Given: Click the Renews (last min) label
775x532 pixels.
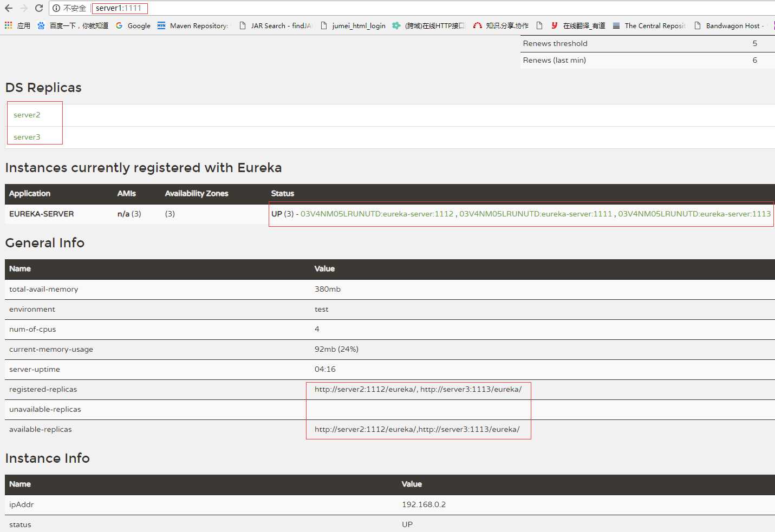Looking at the screenshot, I should [x=555, y=60].
